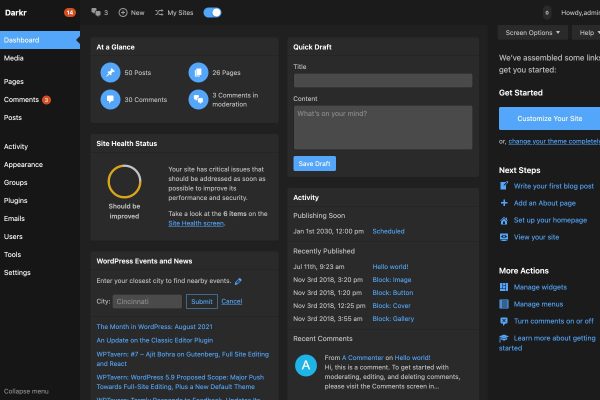Click the Customize Your Site button
The width and height of the screenshot is (600, 400).
[x=549, y=119]
